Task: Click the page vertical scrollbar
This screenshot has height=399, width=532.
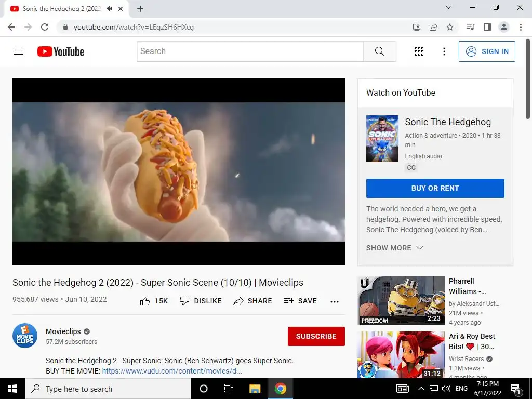Action: tap(528, 79)
